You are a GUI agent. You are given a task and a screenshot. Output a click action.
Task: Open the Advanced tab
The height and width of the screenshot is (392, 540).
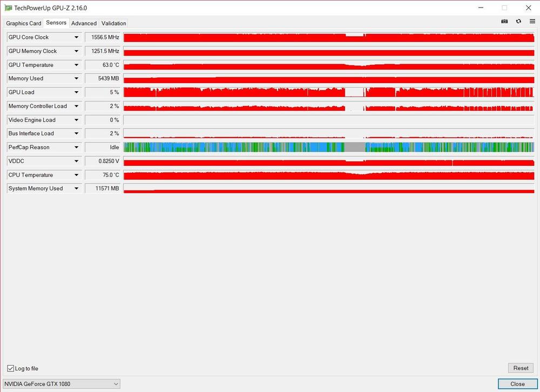coord(84,23)
